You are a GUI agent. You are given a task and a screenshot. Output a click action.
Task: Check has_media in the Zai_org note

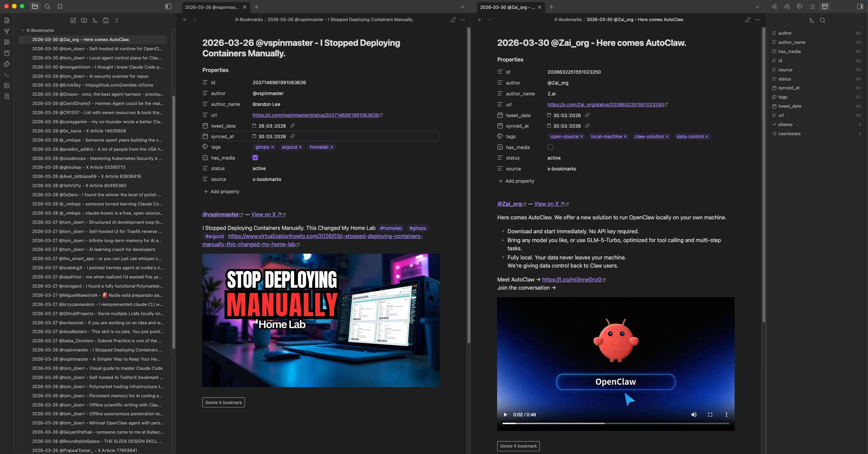click(x=550, y=147)
